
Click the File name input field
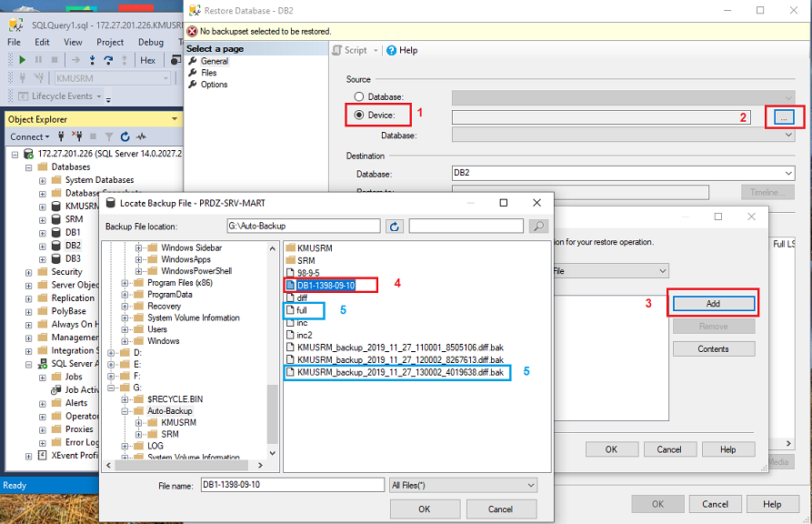(291, 486)
